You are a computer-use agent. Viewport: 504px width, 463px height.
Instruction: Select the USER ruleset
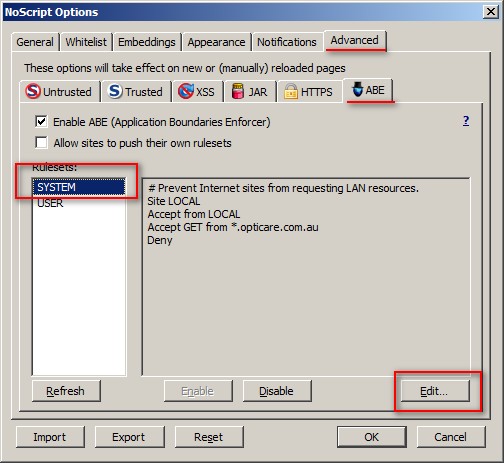79,203
